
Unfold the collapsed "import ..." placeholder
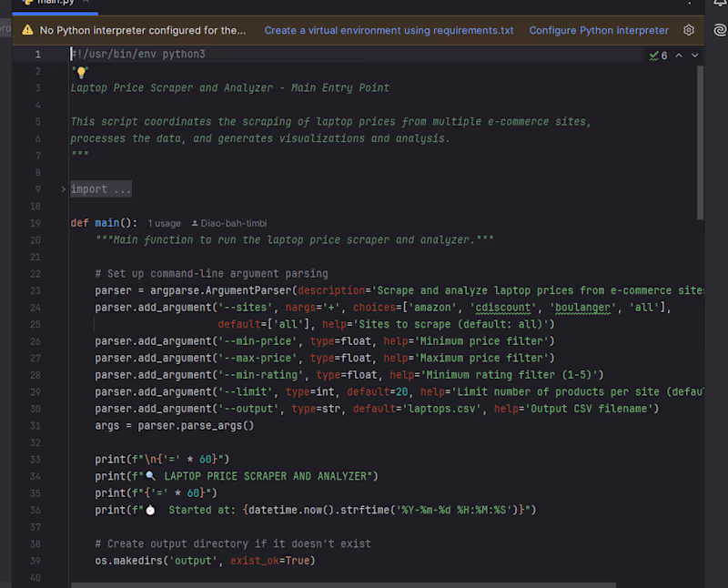[x=101, y=189]
